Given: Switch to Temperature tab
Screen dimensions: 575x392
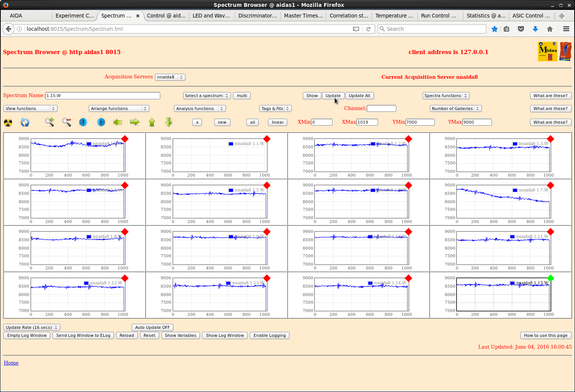Looking at the screenshot, I should [394, 16].
